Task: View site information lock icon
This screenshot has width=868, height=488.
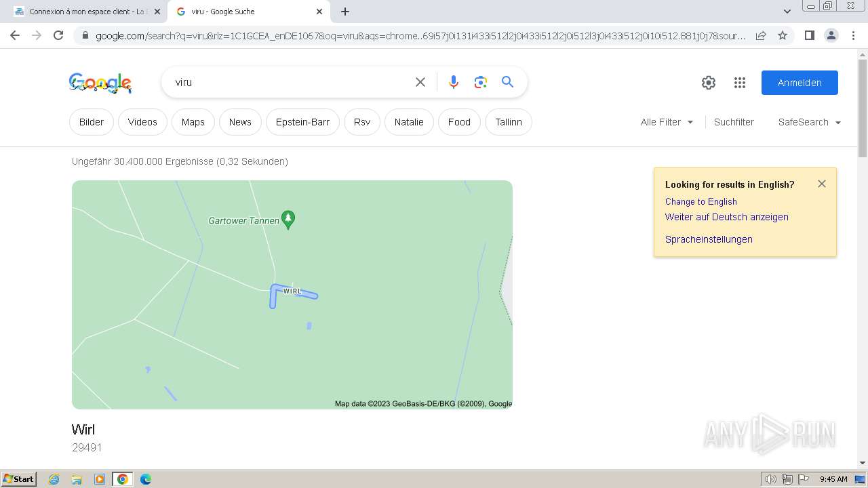Action: (x=85, y=35)
